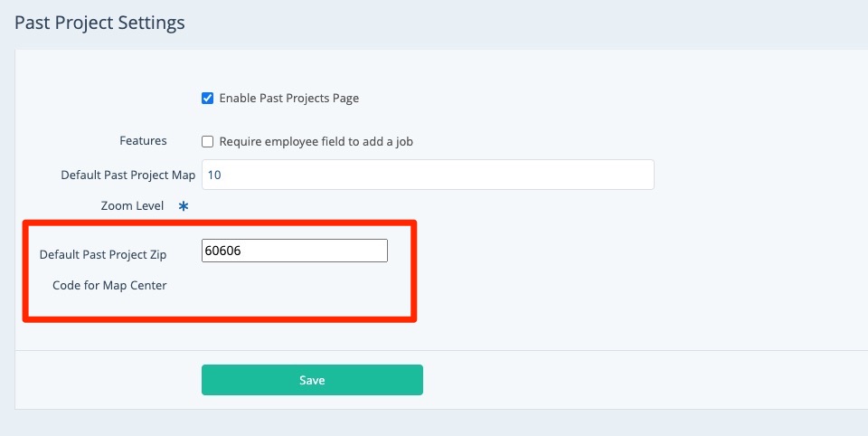Click "Require employee field to add a job" label

pos(316,141)
